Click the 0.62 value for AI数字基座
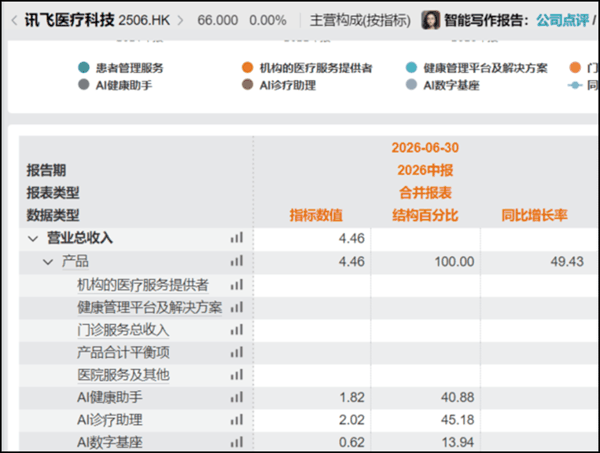Image resolution: width=600 pixels, height=453 pixels. pos(352,443)
